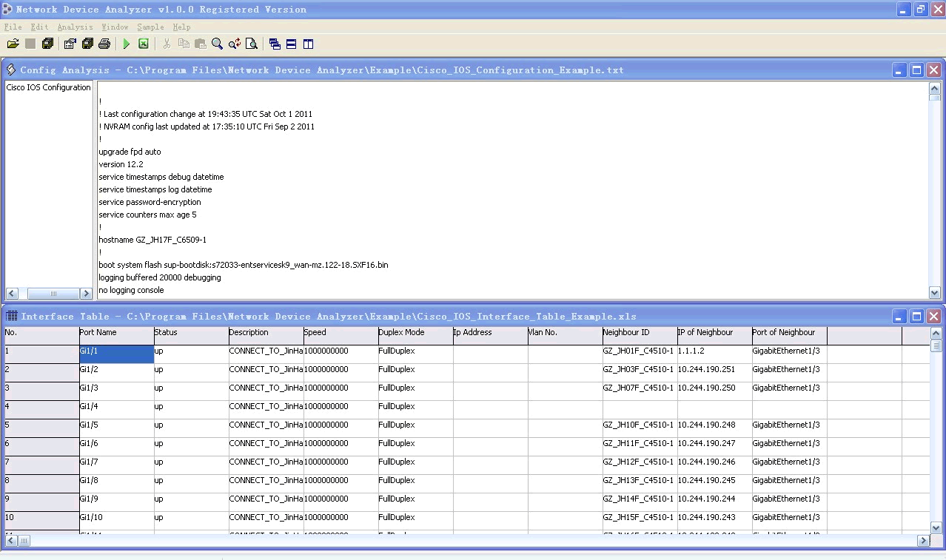Click the document search preview icon

252,44
